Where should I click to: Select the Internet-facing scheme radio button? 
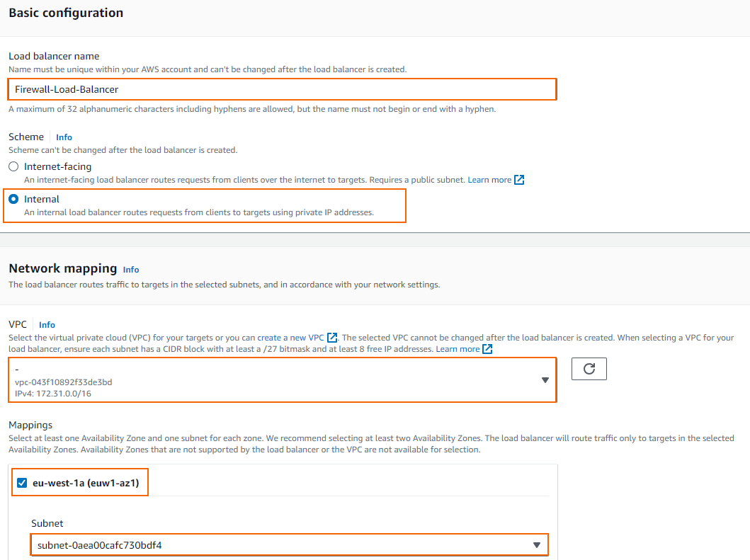(x=14, y=166)
